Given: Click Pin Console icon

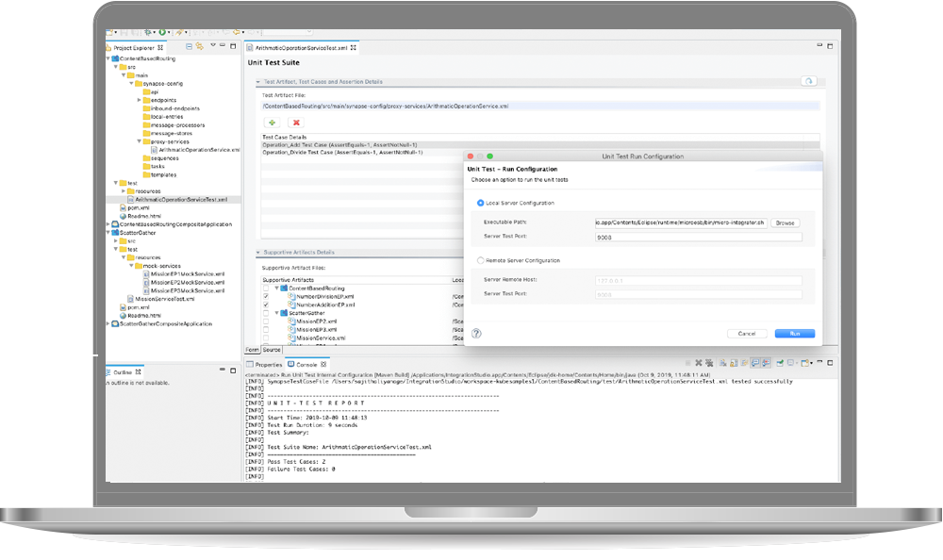Looking at the screenshot, I should point(780,363).
